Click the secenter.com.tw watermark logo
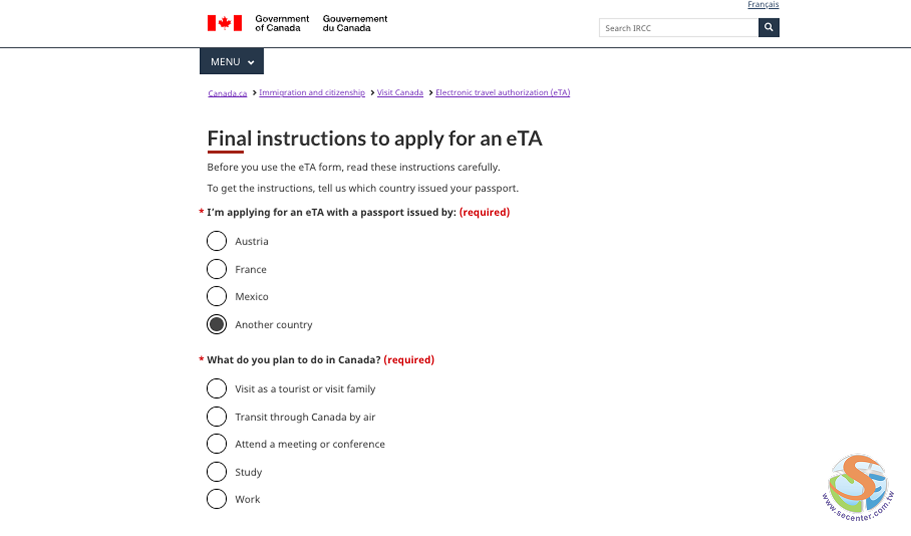This screenshot has width=911, height=536. point(858,487)
